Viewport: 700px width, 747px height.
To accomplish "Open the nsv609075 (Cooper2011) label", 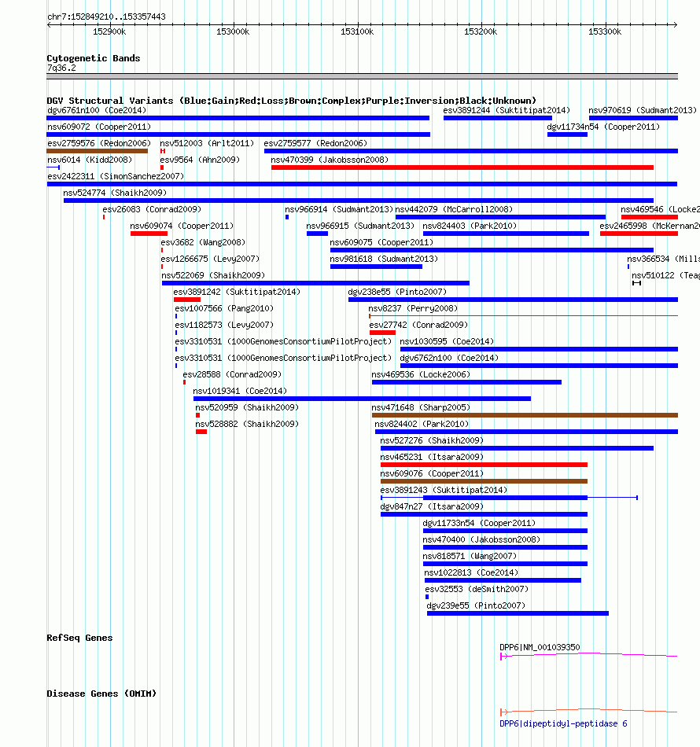I will point(381,242).
